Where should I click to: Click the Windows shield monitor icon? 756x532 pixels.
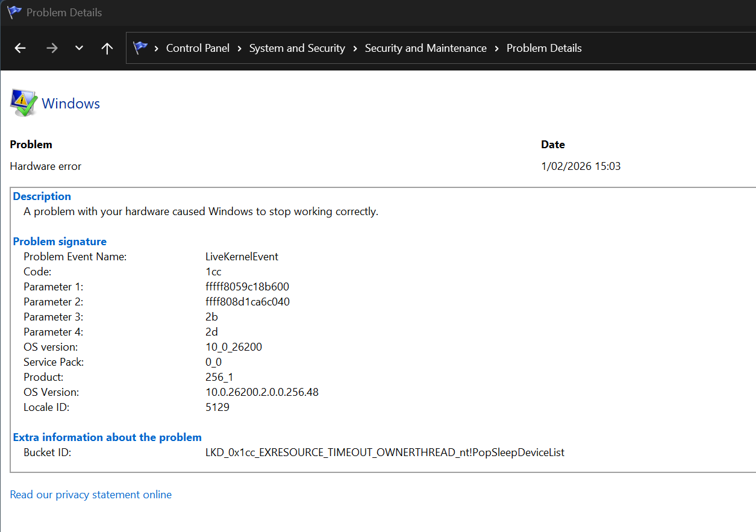coord(23,103)
